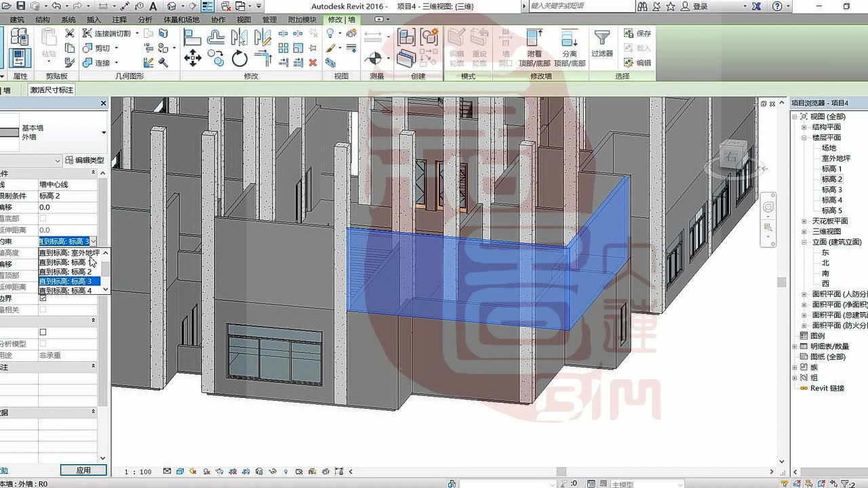Open the 连接端切割 dropdown arrow
The width and height of the screenshot is (868, 488).
coord(137,33)
